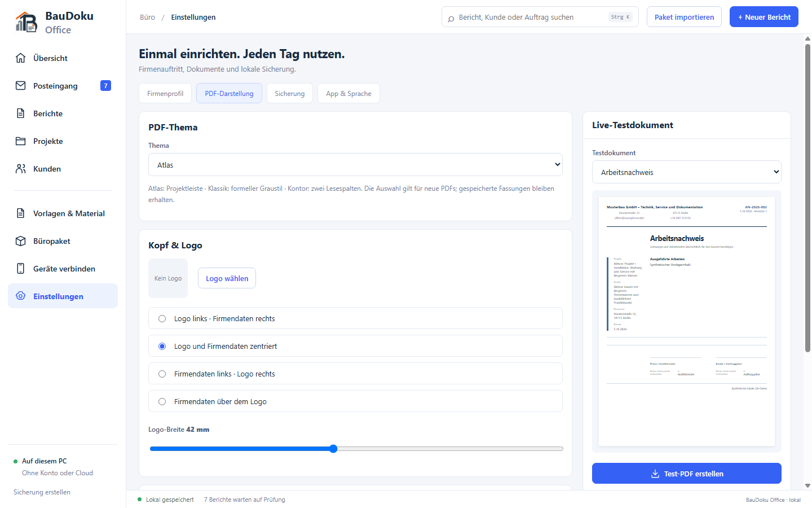This screenshot has height=508, width=812.
Task: Select 'Logo und Firmendaten zentriert' radio
Action: [x=162, y=347]
